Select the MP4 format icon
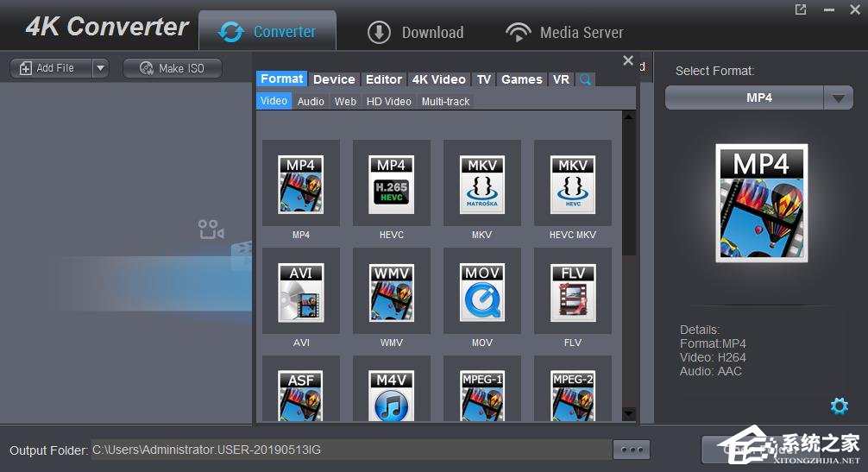868x472 pixels. [x=300, y=185]
